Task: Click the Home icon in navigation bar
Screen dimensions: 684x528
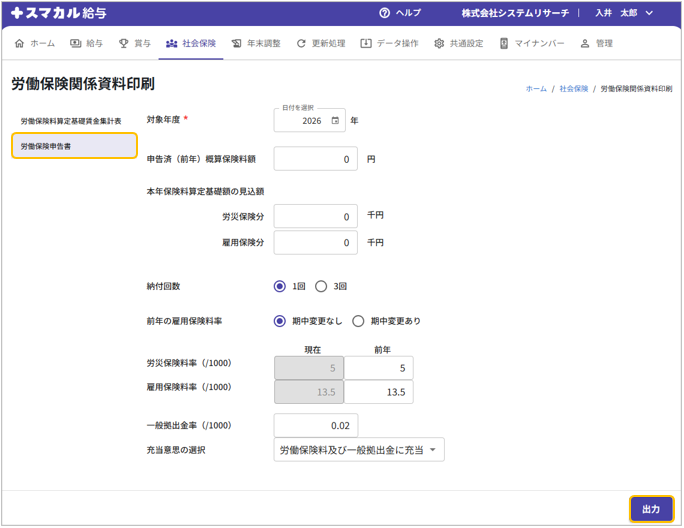Action: coord(20,44)
